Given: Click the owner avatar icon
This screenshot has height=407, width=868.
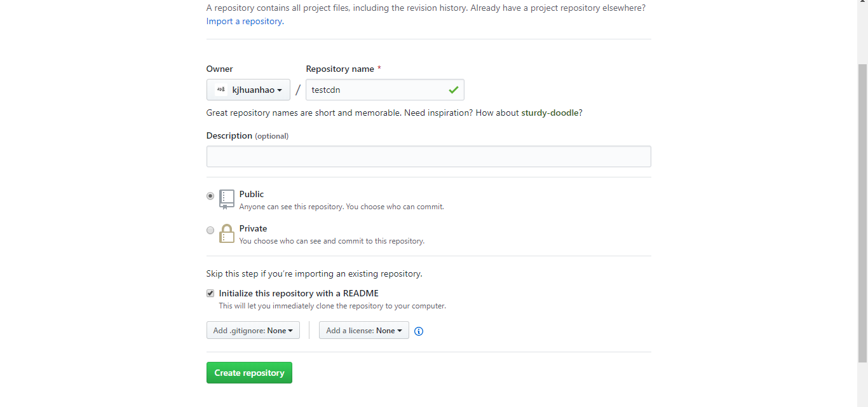Looking at the screenshot, I should click(221, 90).
